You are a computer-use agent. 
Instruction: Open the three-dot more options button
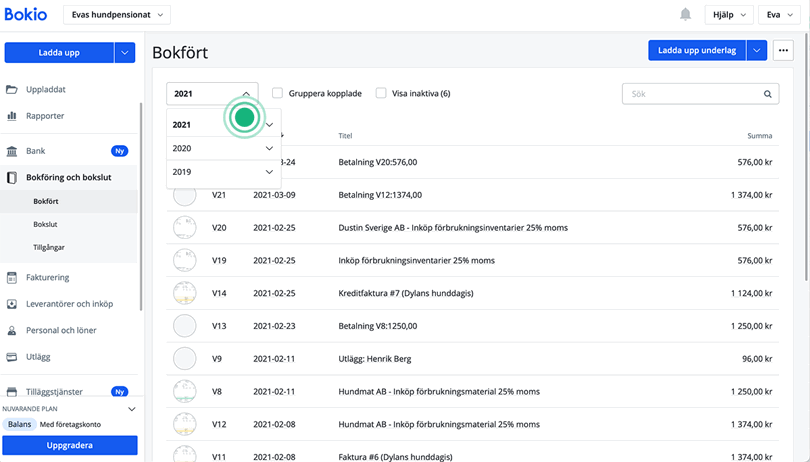(783, 50)
